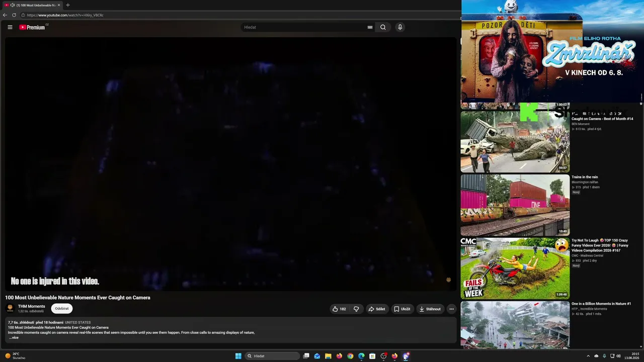Open the clock and date 20:15
644x362 pixels.
(x=631, y=356)
